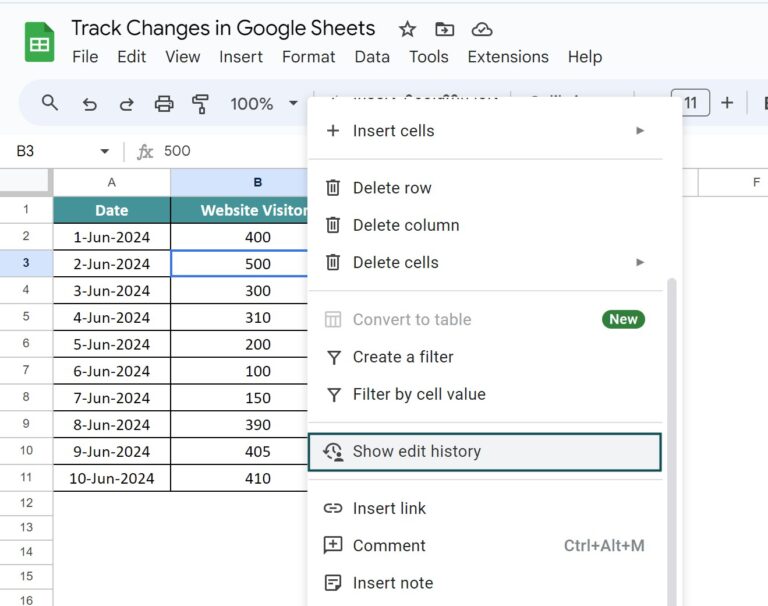The width and height of the screenshot is (768, 606).
Task: Click cell containing 10-Jun-2024
Action: pos(112,478)
